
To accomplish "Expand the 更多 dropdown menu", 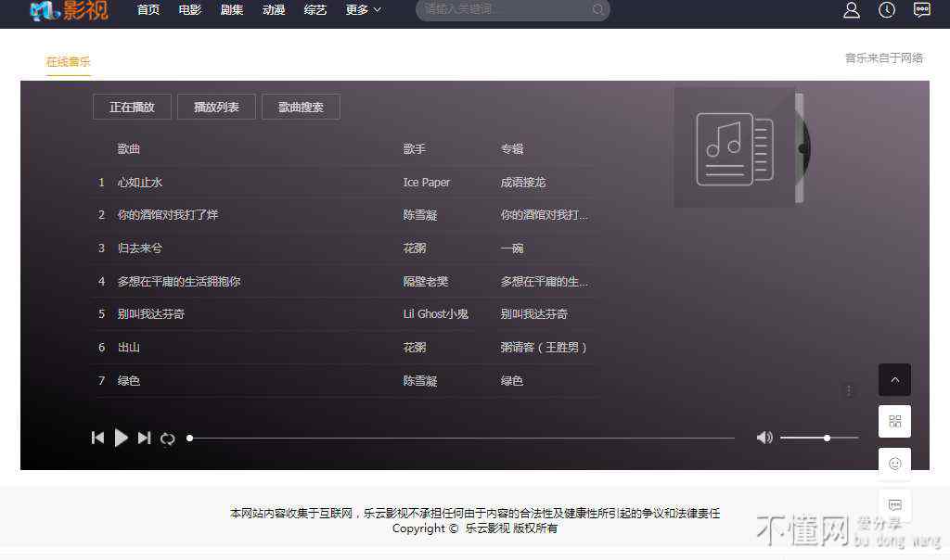I will (363, 9).
